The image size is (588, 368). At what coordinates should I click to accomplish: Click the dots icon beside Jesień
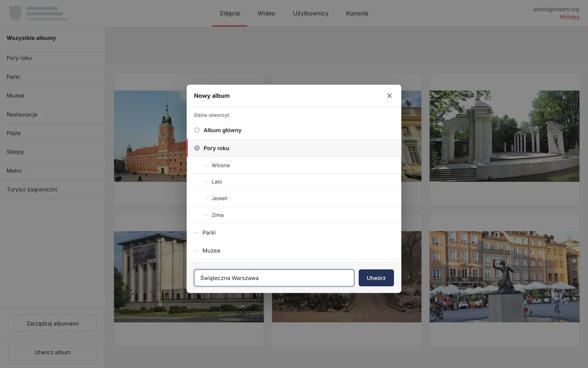tap(206, 199)
